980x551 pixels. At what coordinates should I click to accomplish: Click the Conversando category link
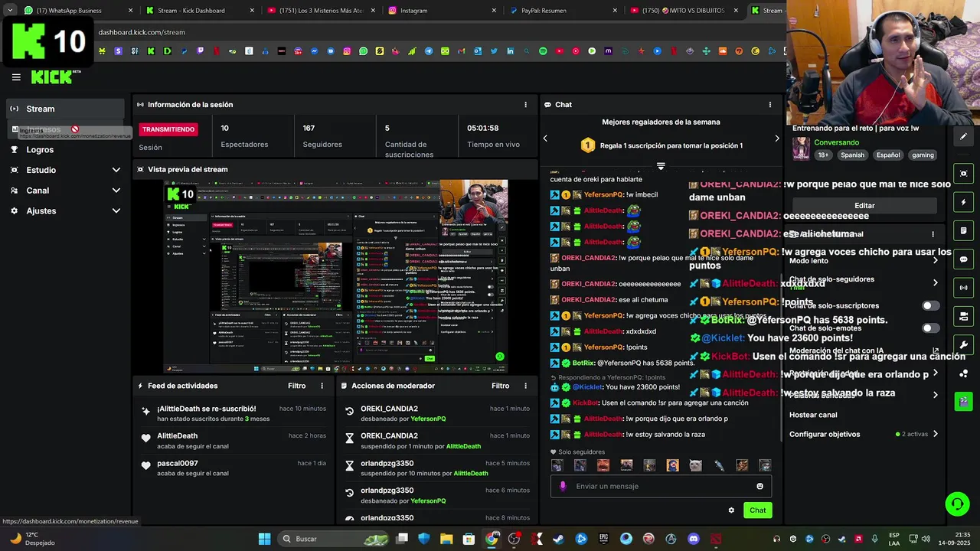[837, 142]
